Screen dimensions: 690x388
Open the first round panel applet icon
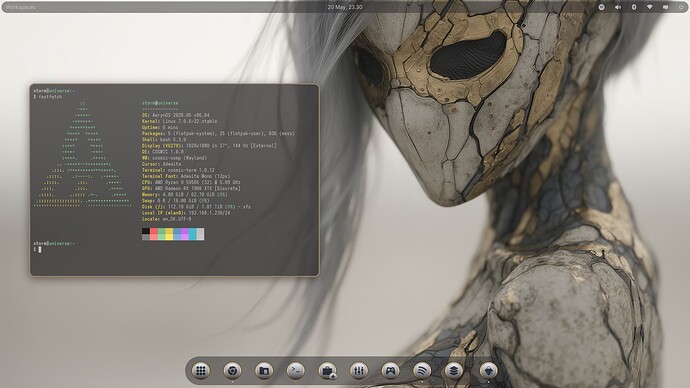pos(602,7)
